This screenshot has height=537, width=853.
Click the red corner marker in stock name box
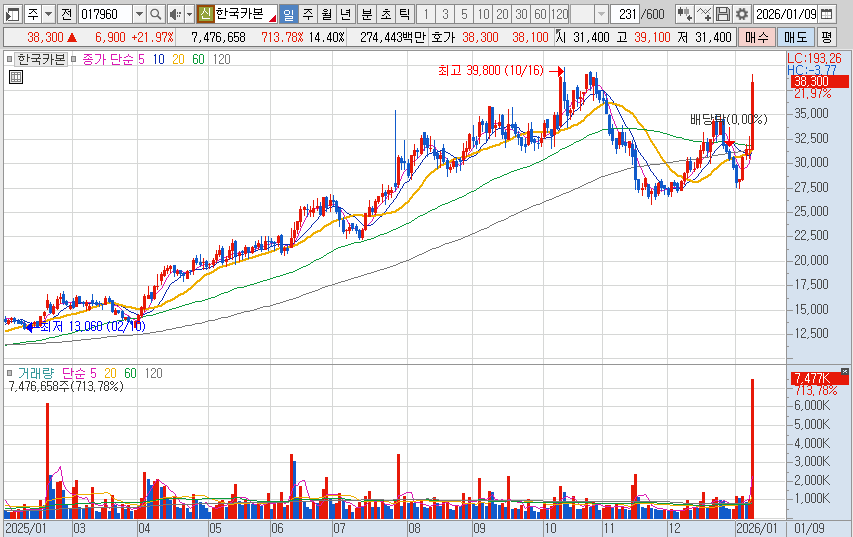point(273,19)
